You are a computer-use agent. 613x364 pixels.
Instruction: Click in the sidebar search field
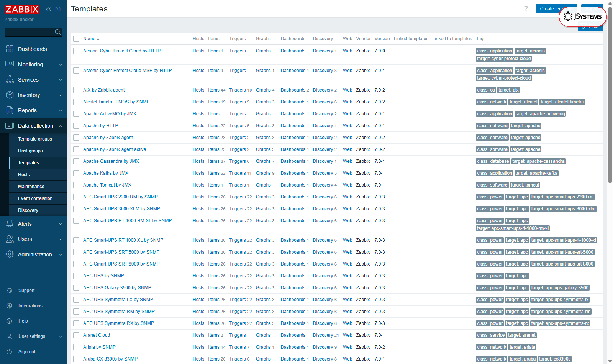point(29,32)
